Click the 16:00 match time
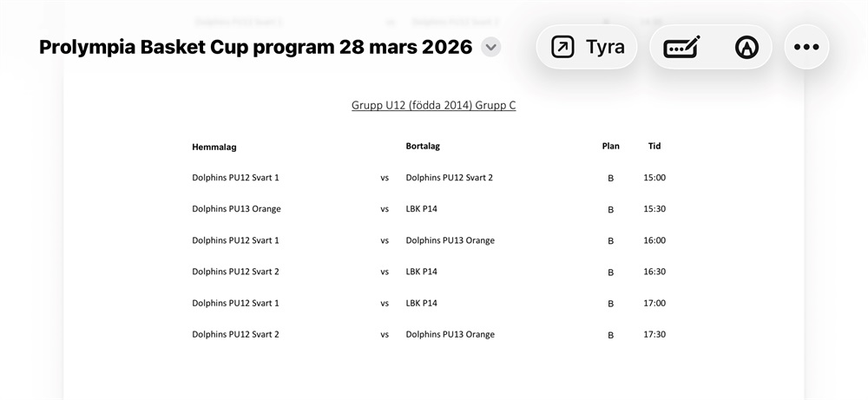 (654, 240)
